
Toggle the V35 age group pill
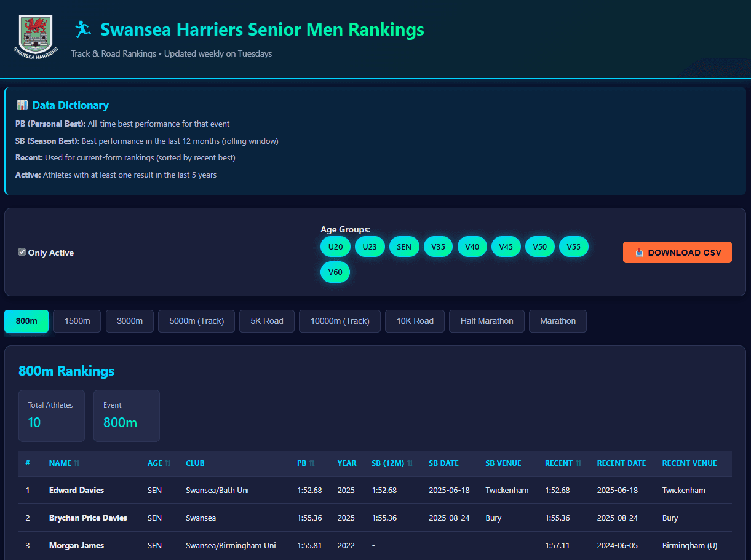coord(438,246)
